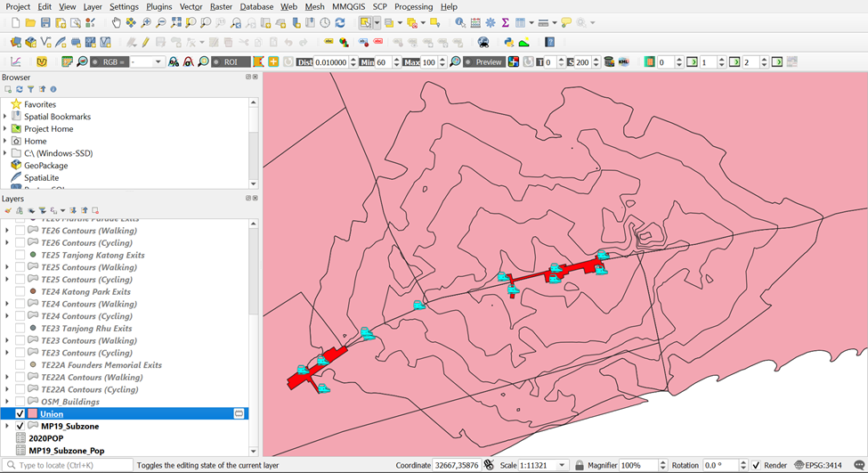Open the Processing menu
This screenshot has height=473, width=868.
pos(413,6)
